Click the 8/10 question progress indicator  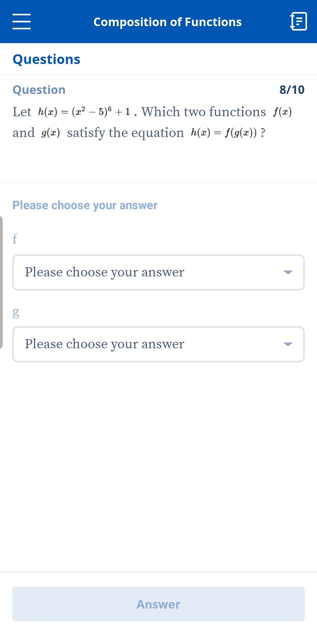click(292, 89)
